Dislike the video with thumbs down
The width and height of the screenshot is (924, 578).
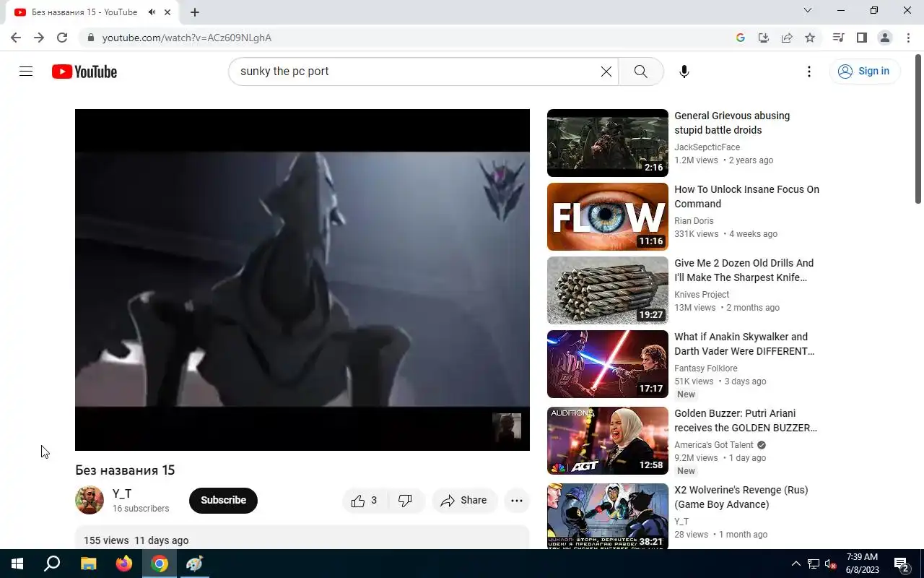406,500
